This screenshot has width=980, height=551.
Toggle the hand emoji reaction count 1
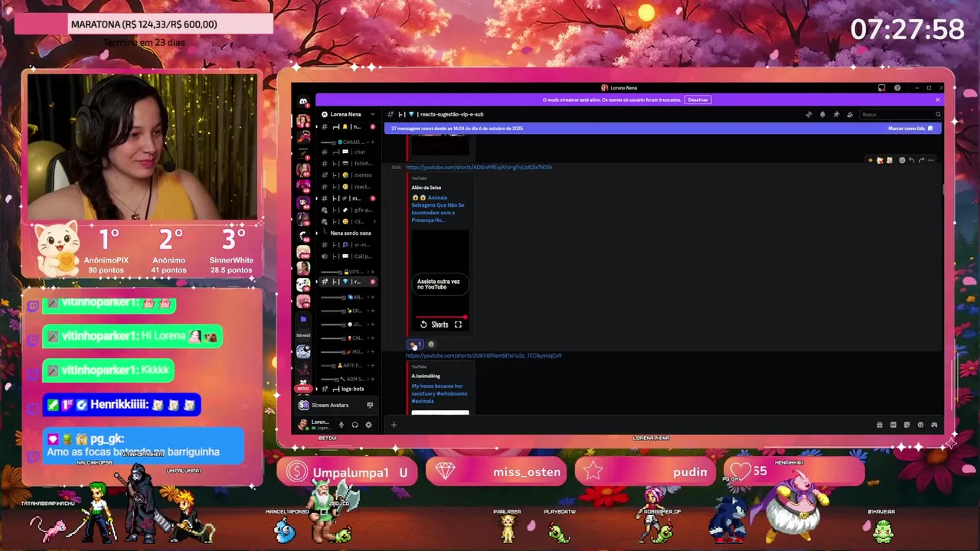tap(415, 344)
